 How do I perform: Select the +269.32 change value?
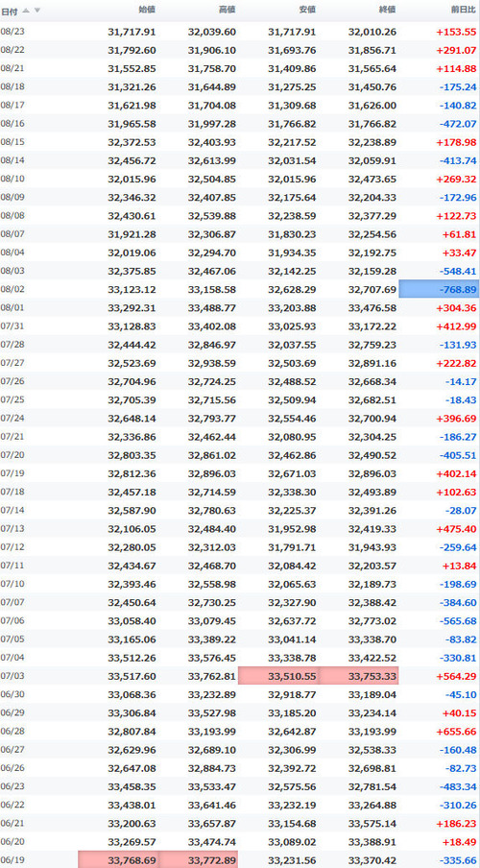[456, 179]
